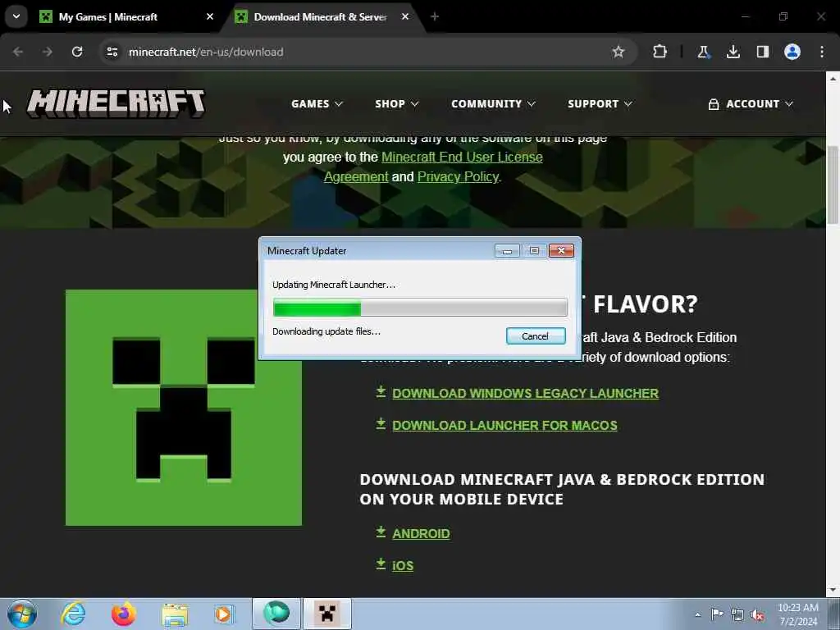Viewport: 840px width, 630px height.
Task: Click Download Windows Legacy Launcher link
Action: tap(525, 393)
